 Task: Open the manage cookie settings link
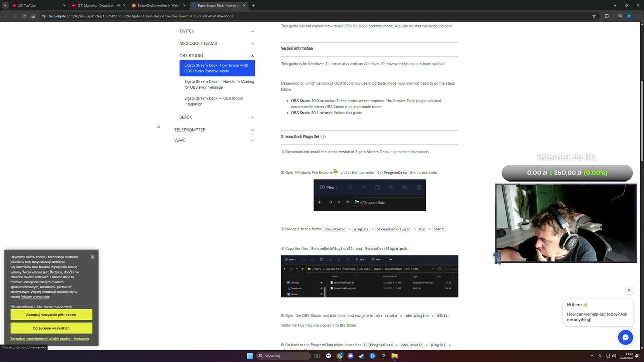(49, 339)
